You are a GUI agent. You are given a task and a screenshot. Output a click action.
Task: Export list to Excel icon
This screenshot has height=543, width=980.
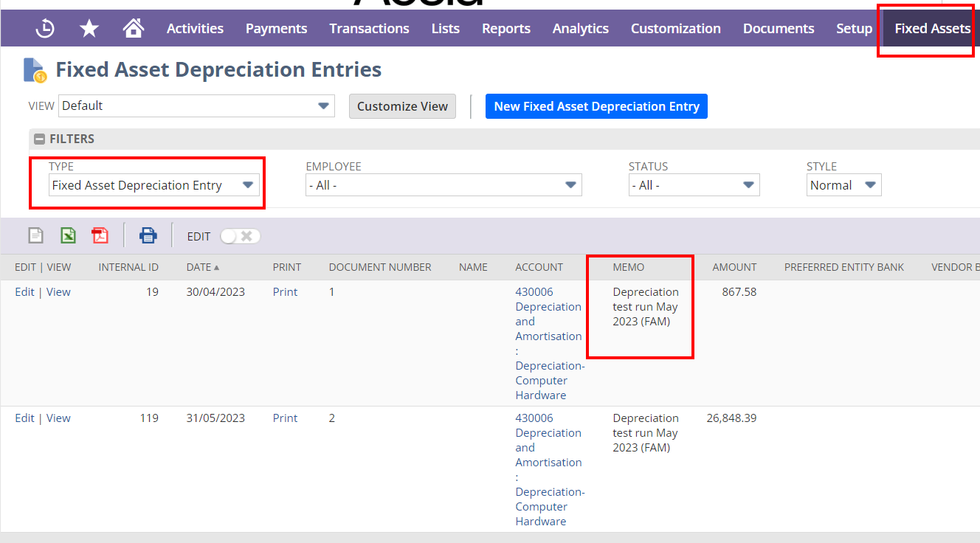tap(68, 236)
